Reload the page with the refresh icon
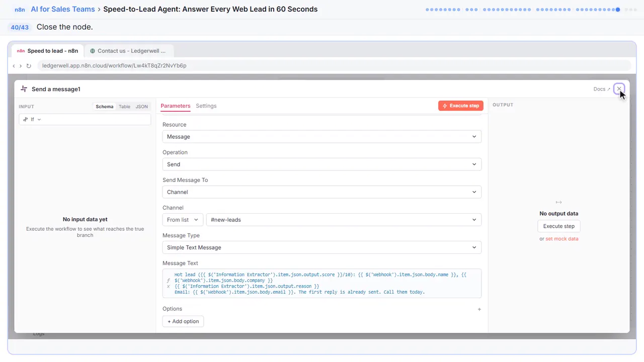Viewport: 644px width, 362px height. click(x=29, y=66)
